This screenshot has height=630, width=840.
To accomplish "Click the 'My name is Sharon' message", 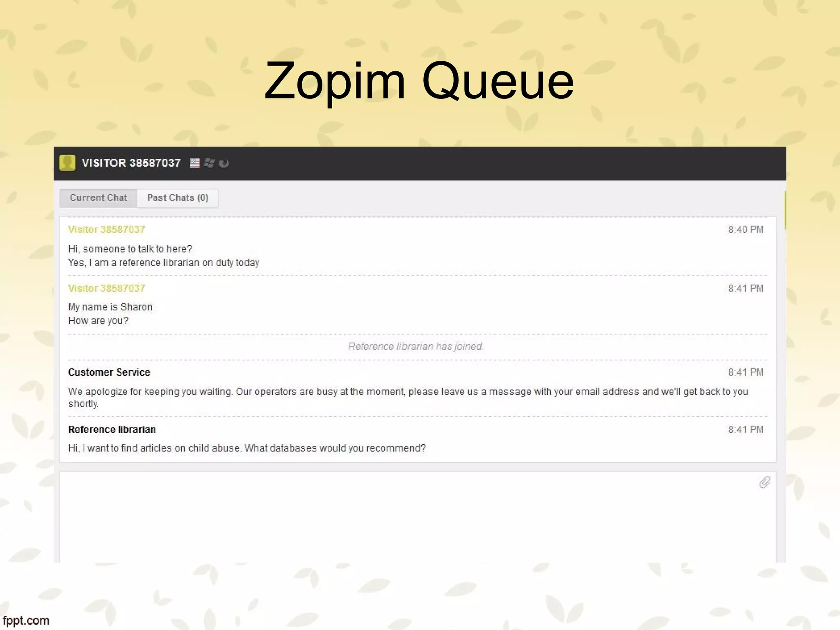I will [110, 307].
